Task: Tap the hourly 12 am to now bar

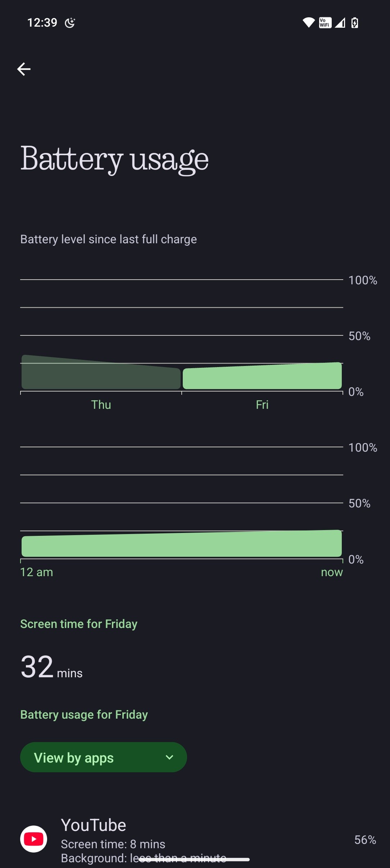Action: tap(182, 544)
